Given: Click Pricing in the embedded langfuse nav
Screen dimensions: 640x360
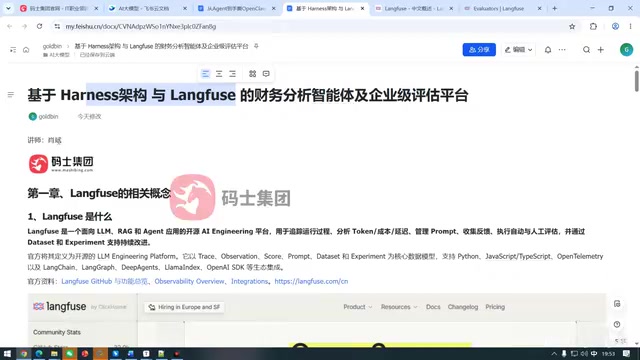Looking at the screenshot, I should (495, 307).
